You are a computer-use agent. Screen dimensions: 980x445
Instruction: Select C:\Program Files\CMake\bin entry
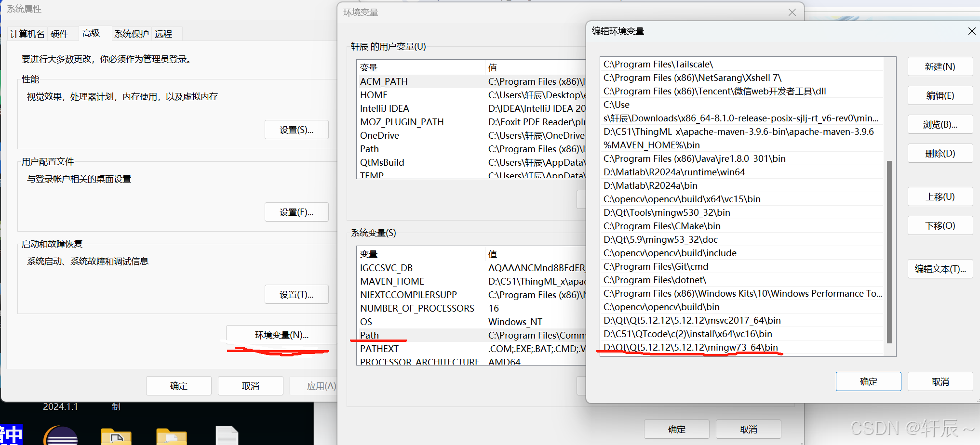[742, 226]
